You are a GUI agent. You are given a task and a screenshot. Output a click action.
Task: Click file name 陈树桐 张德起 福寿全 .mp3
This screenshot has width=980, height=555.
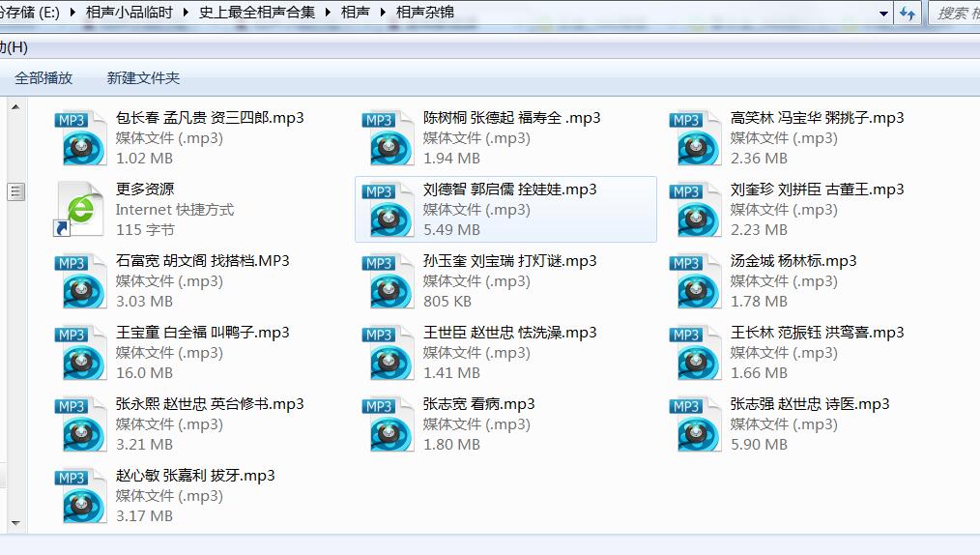pyautogui.click(x=511, y=118)
